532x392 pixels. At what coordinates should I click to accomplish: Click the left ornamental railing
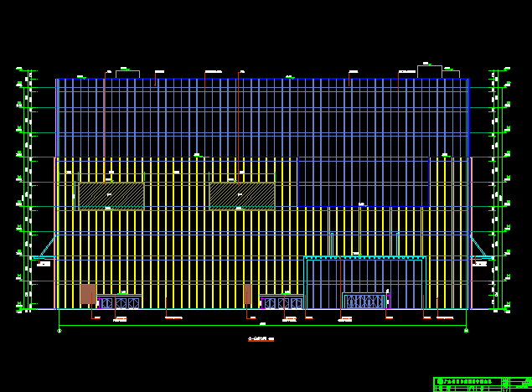[119, 302]
